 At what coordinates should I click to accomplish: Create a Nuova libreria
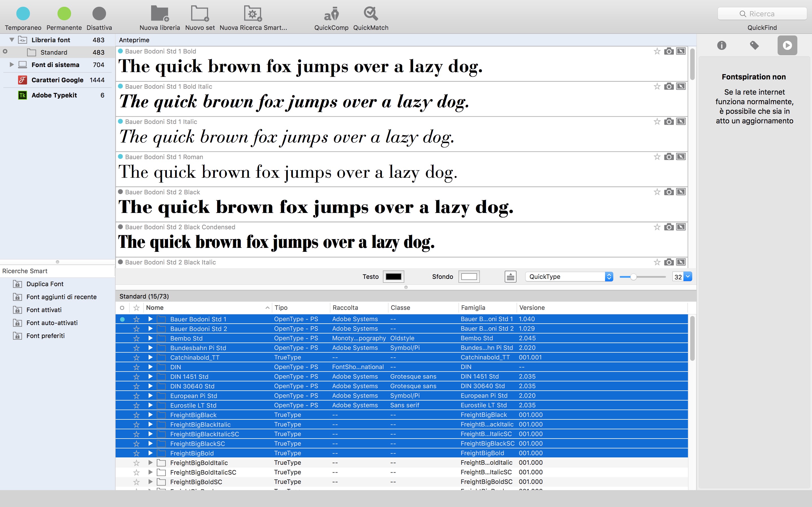pyautogui.click(x=159, y=14)
